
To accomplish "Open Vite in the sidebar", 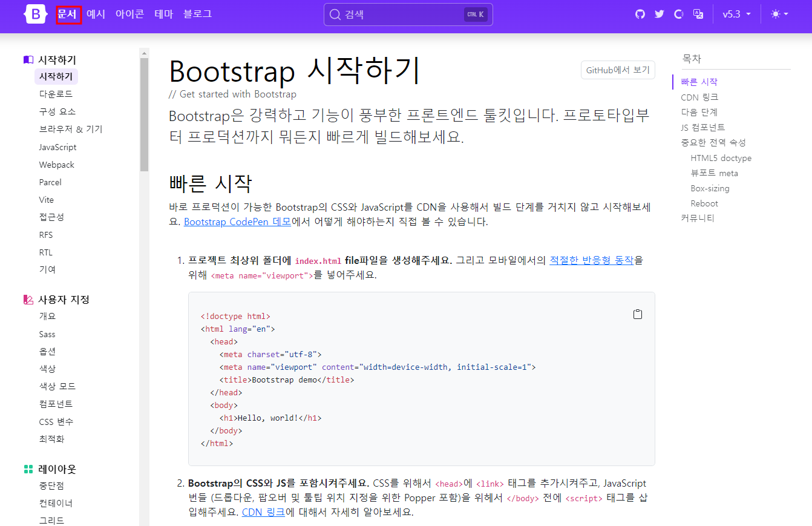I will (47, 200).
